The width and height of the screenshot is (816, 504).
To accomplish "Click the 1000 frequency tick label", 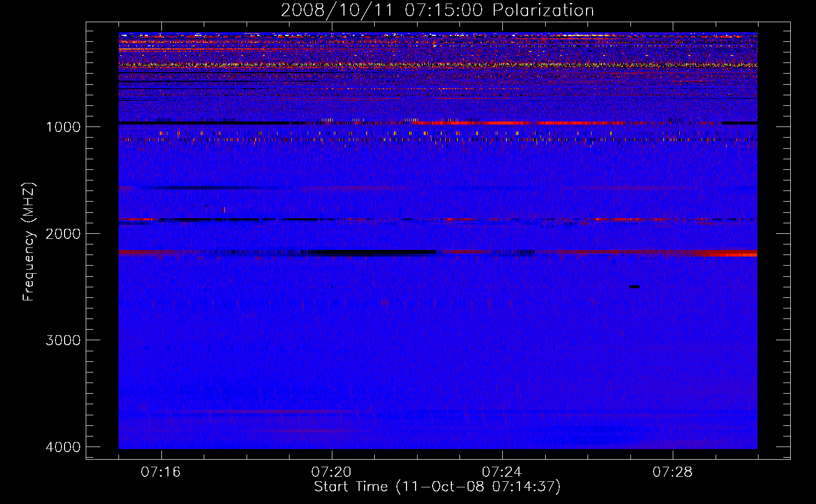I will (63, 127).
